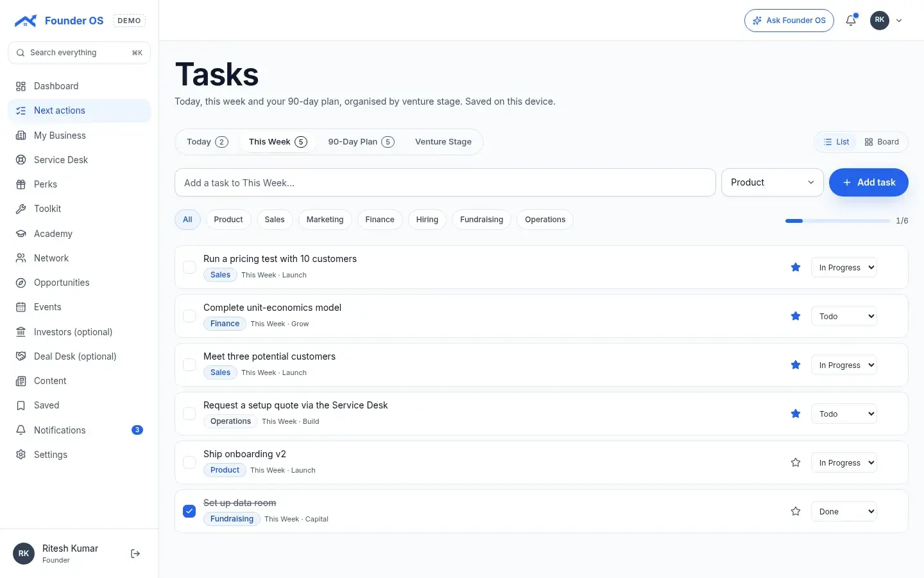Tick the checkbox for 'Ship onboarding v2'
Image resolution: width=924 pixels, height=578 pixels.
[189, 462]
